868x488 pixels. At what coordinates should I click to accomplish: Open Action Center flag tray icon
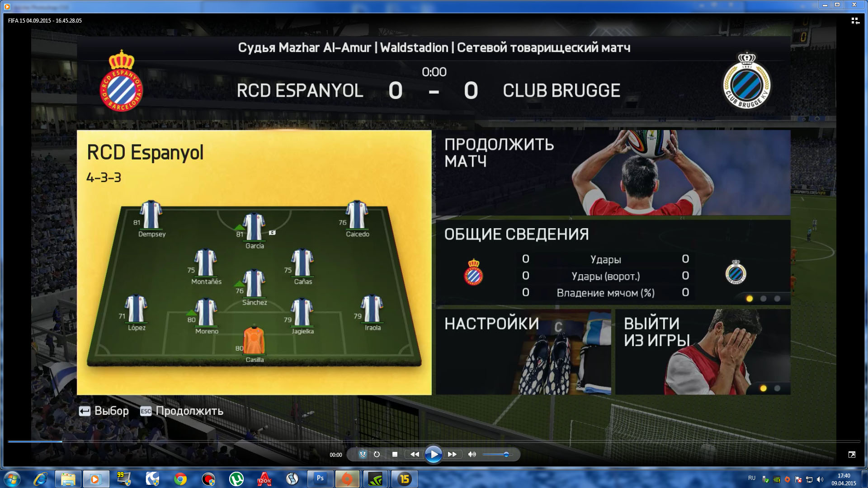[x=798, y=479]
